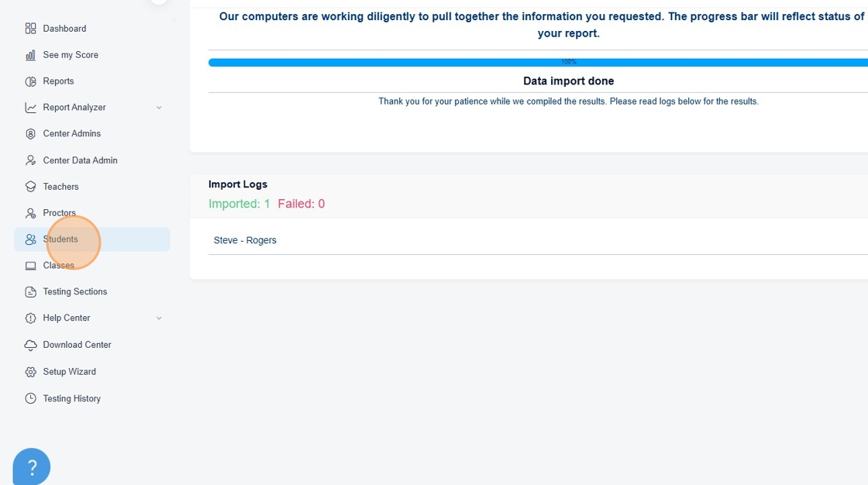
Task: Click the Imported: 1 count label
Action: (239, 204)
